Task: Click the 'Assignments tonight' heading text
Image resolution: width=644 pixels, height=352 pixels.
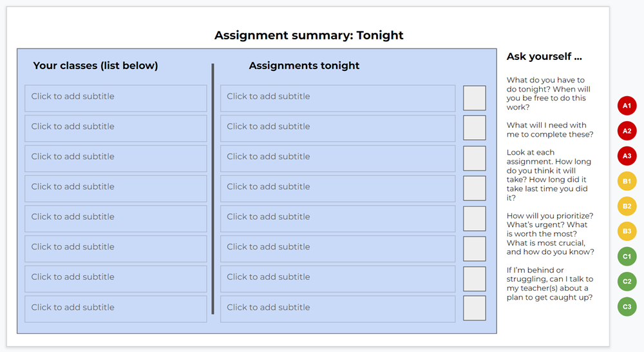Action: [304, 65]
